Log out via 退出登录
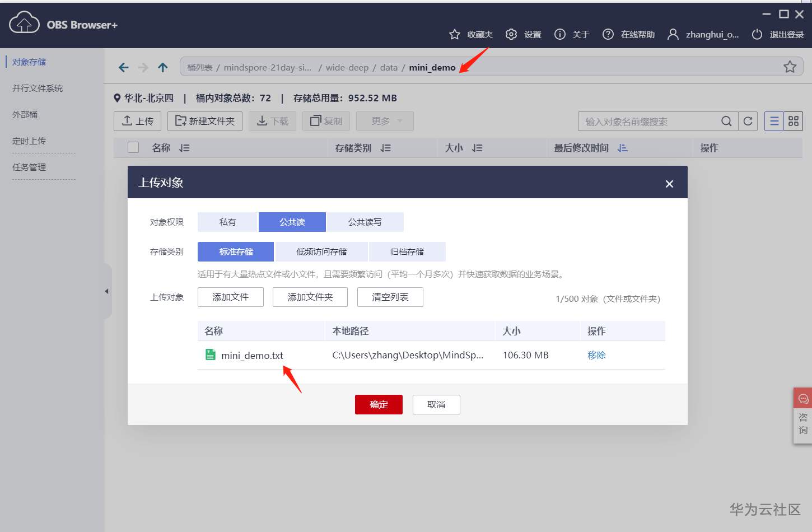Screen dimensions: 812x532 point(778,34)
